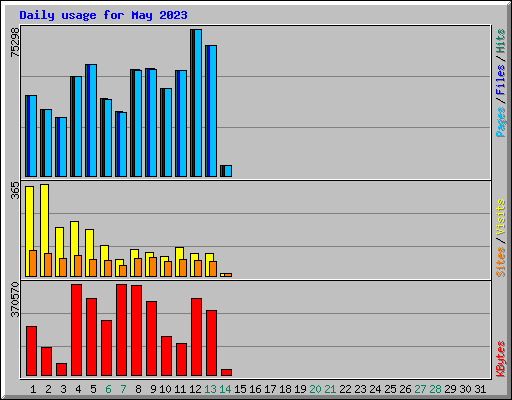Image resolution: width=512 pixels, height=400 pixels.
Task: Click weekend day label 20
Action: click(x=315, y=389)
